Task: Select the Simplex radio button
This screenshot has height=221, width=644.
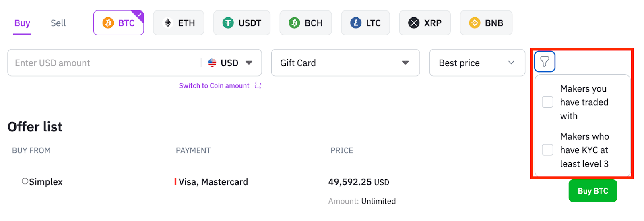Action: point(25,181)
